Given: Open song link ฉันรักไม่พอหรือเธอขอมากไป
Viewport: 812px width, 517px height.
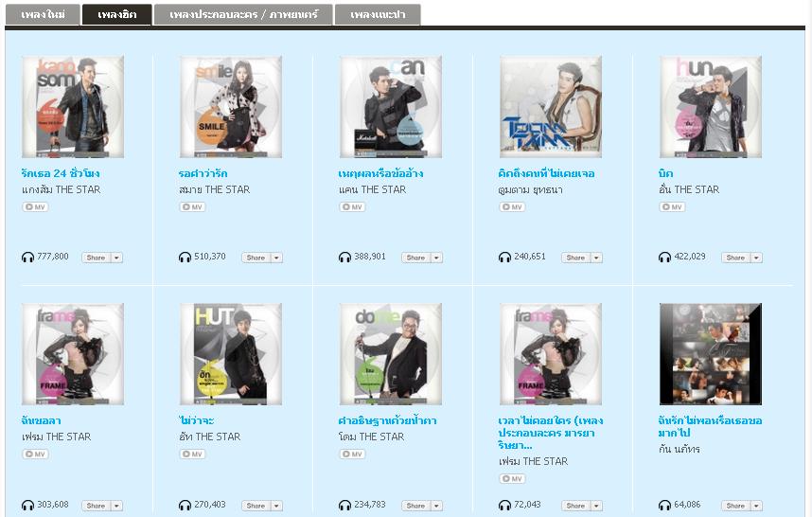Looking at the screenshot, I should pyautogui.click(x=710, y=426).
